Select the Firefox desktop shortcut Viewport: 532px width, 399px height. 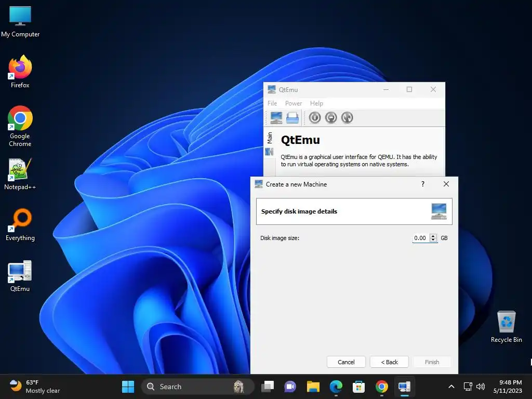20,72
